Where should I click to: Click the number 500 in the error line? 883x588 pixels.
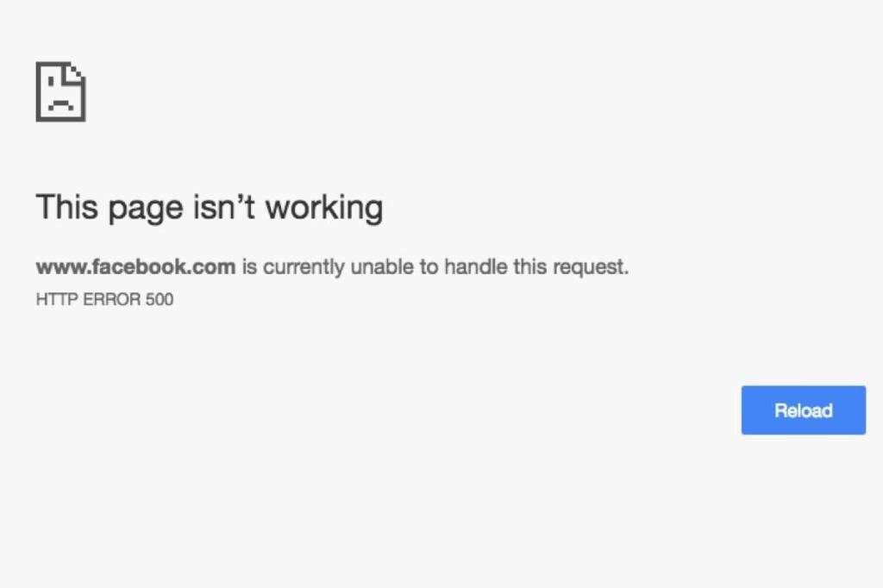tap(160, 299)
